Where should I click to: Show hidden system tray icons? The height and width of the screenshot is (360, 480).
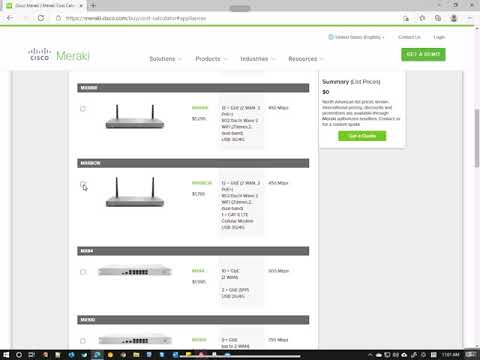tap(370, 355)
